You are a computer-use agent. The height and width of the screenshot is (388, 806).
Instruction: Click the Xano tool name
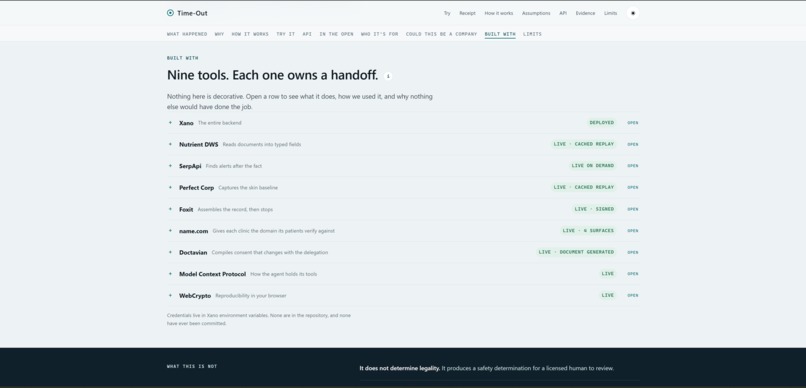(x=186, y=123)
